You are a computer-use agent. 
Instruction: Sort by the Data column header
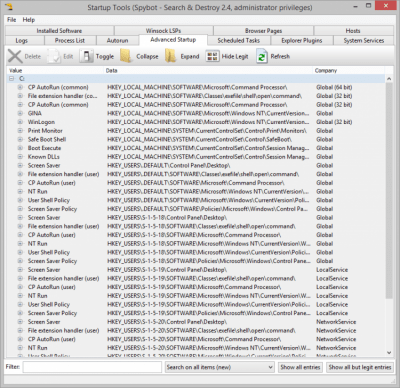[x=208, y=70]
